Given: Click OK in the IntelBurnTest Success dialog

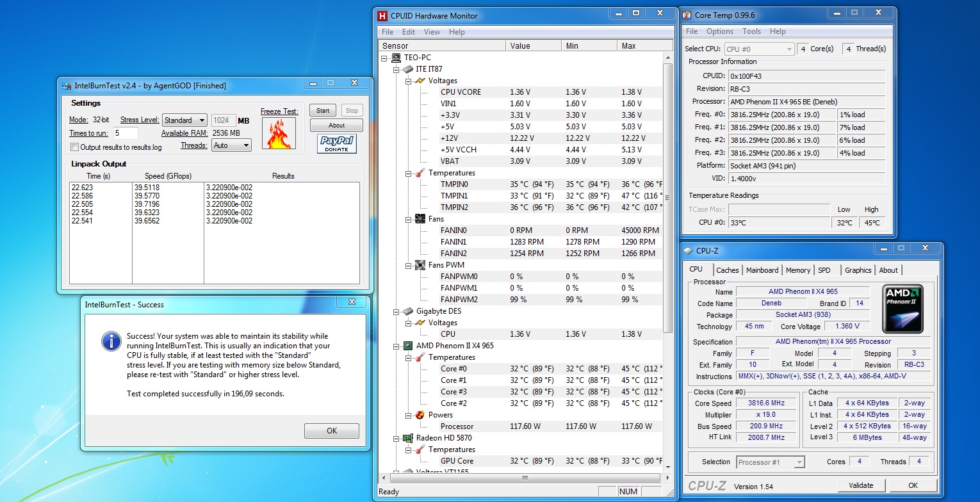Looking at the screenshot, I should (x=332, y=431).
